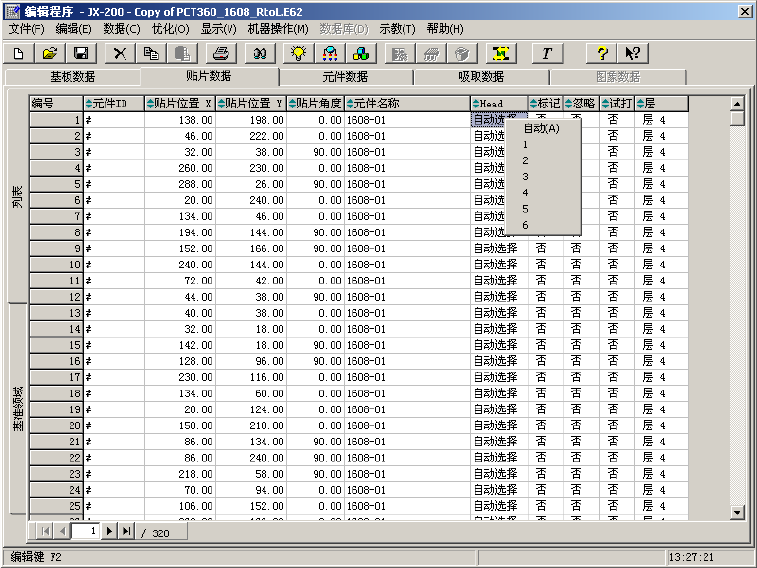757x568 pixels.
Task: Pick head 6 in the open Head list
Action: 526,224
